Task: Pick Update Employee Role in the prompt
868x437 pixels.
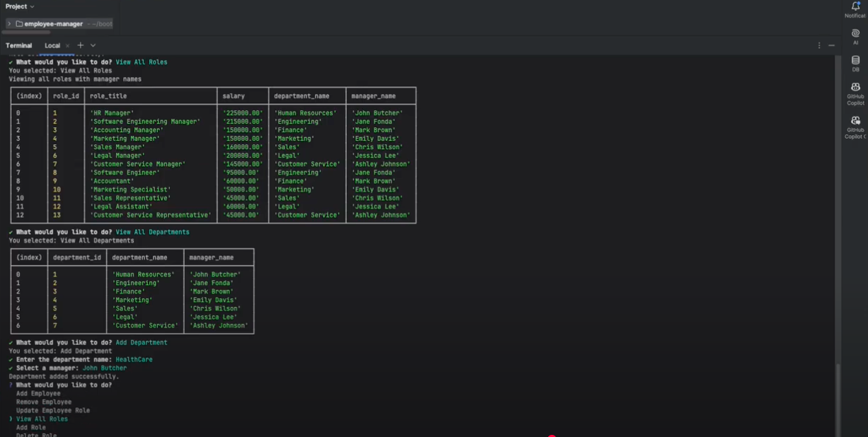Action: [x=53, y=410]
